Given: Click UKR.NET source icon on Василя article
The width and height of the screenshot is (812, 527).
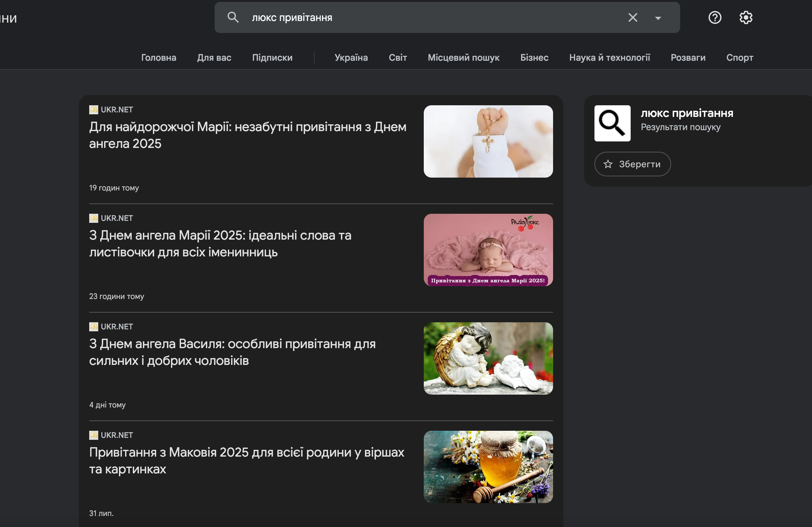Looking at the screenshot, I should pos(93,326).
